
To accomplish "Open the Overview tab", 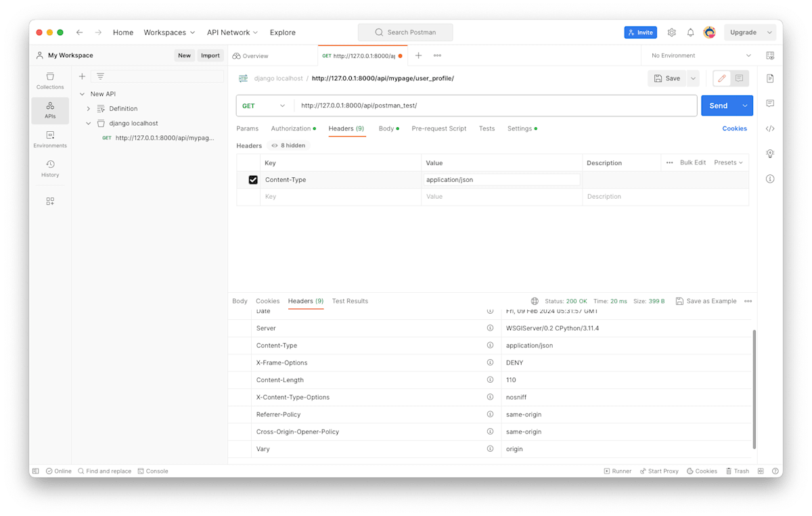I will (x=250, y=55).
